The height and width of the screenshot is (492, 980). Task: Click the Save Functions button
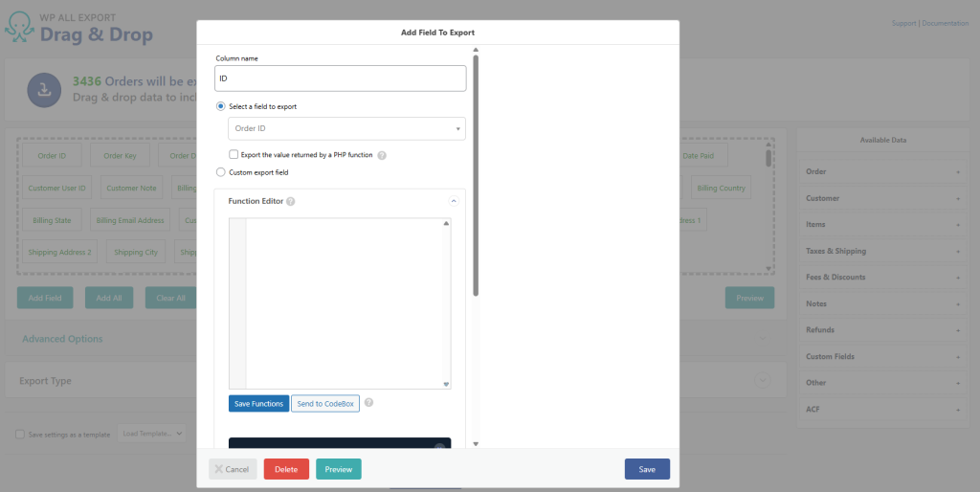258,404
